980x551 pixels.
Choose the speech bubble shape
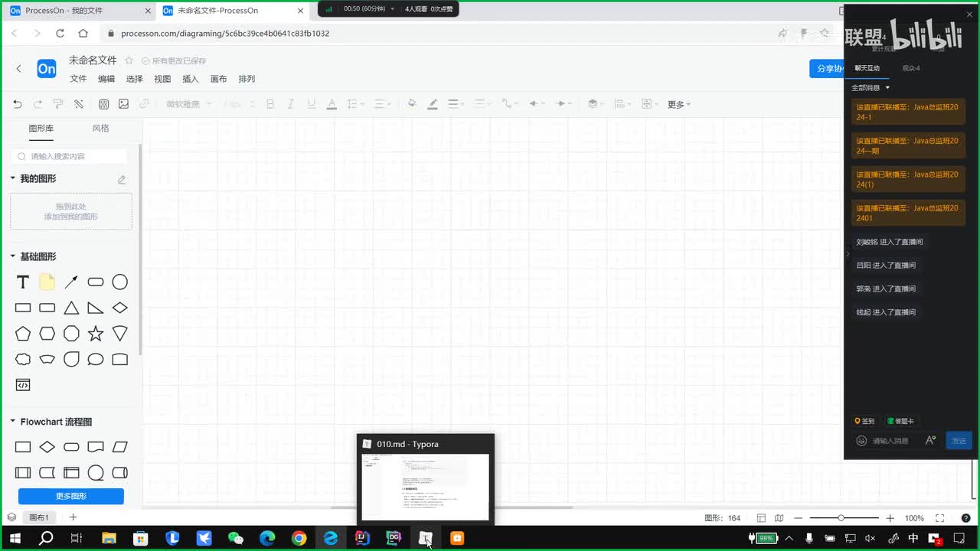pos(96,359)
